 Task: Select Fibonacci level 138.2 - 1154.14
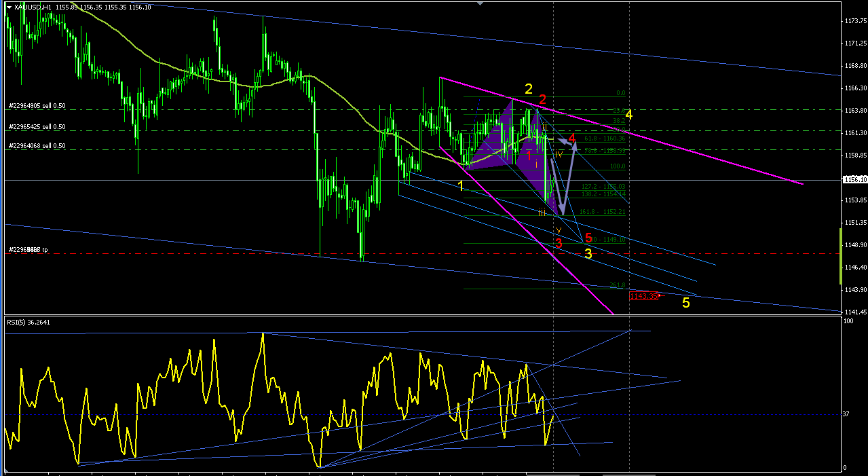coord(603,194)
